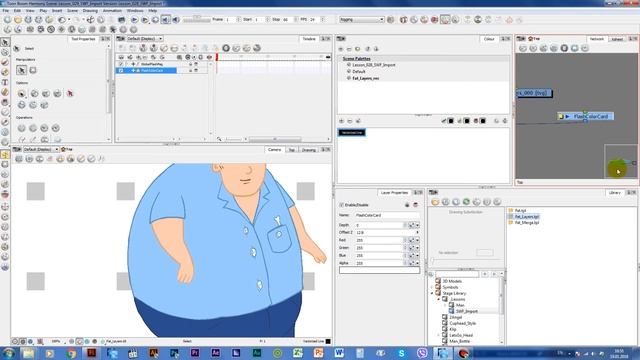The height and width of the screenshot is (360, 640).
Task: Select the Cuphead_Style folder in Library tree
Action: tap(462, 323)
